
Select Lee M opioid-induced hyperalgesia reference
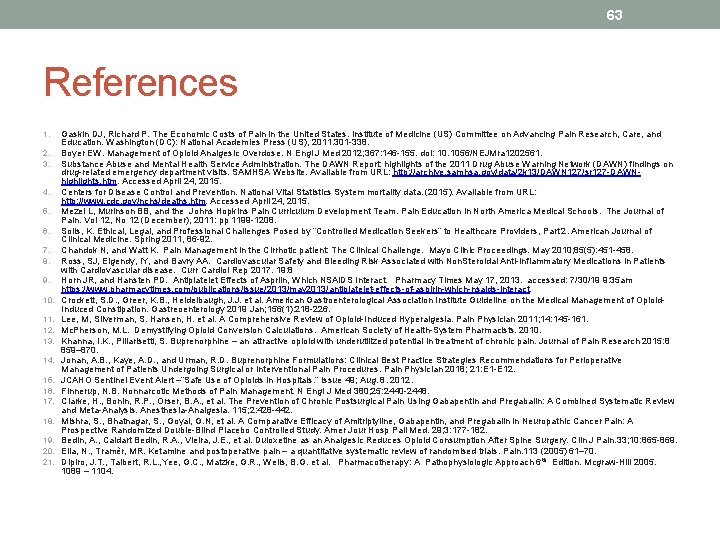325,319
